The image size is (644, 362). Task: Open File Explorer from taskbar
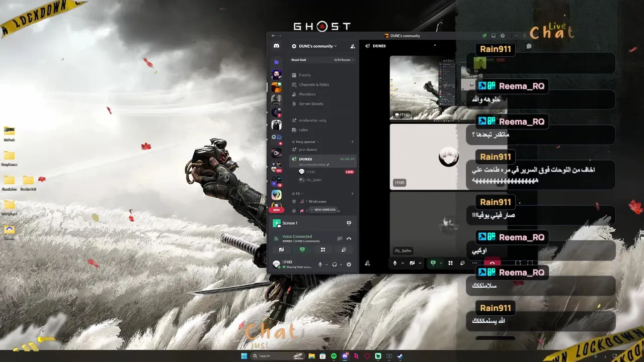312,356
